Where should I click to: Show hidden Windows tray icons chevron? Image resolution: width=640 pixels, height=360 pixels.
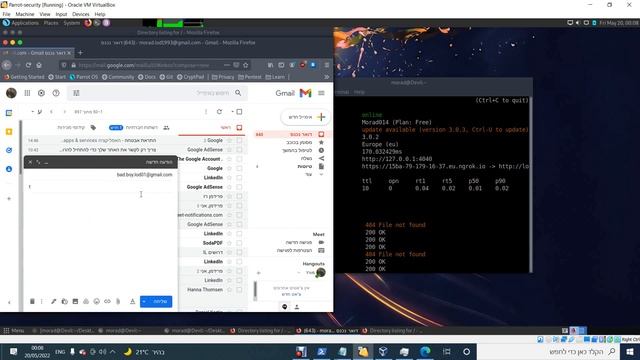click(112, 351)
